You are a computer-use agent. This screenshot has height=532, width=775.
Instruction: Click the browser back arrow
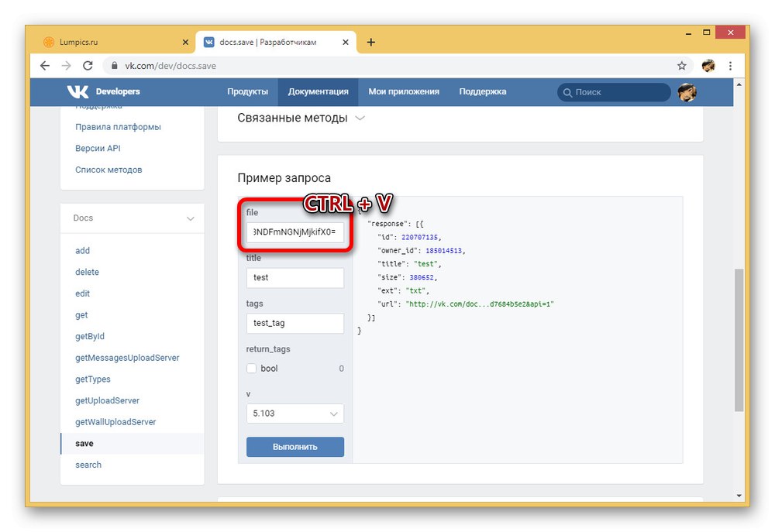(x=45, y=66)
